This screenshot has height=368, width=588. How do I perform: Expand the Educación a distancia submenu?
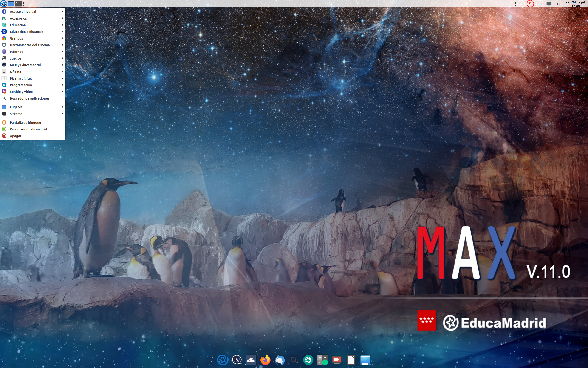pos(33,32)
